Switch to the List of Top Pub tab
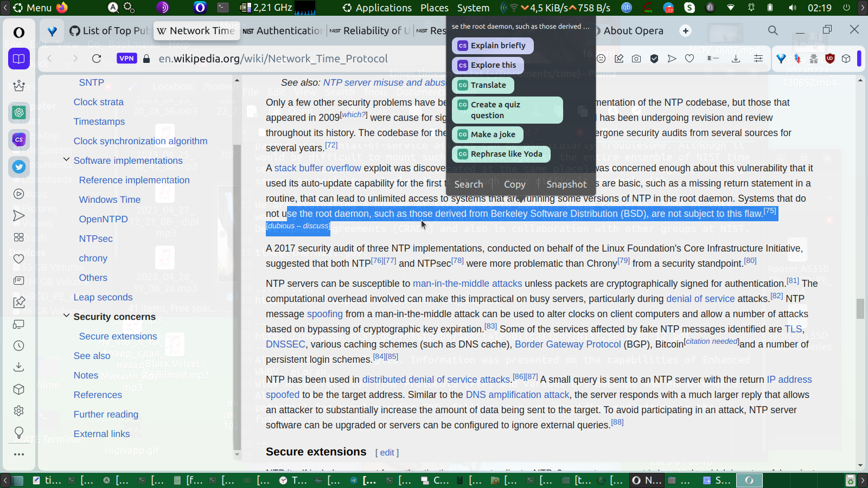Viewport: 868px width, 488px height. tap(110, 31)
